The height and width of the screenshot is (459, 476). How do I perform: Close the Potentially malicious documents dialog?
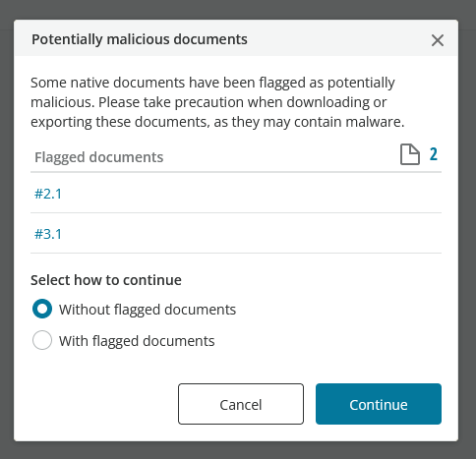pyautogui.click(x=438, y=40)
